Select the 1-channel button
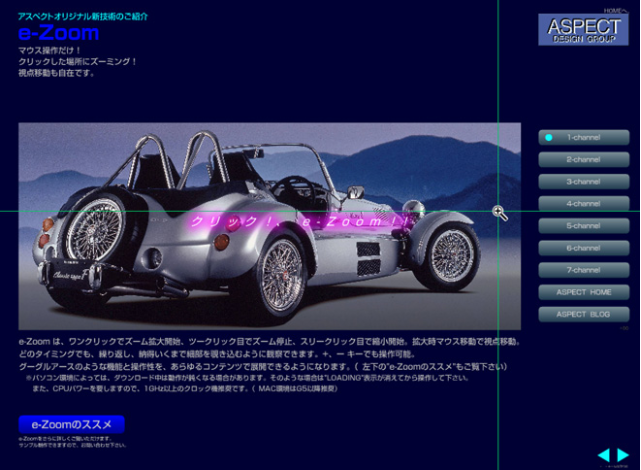 click(x=584, y=138)
